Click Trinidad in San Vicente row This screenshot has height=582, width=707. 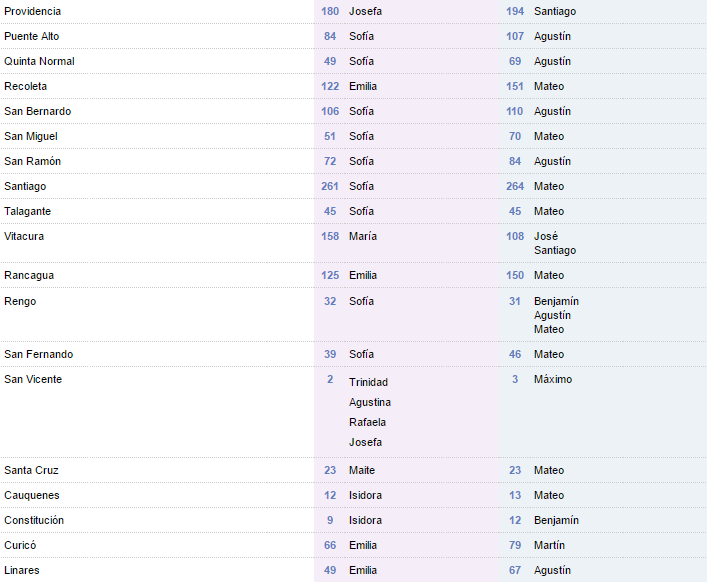click(x=368, y=382)
